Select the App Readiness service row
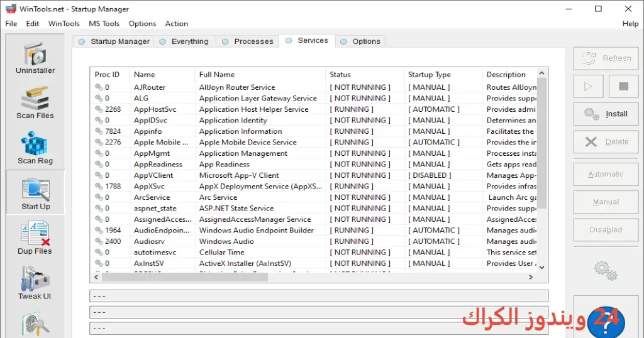The image size is (644, 338). (313, 165)
